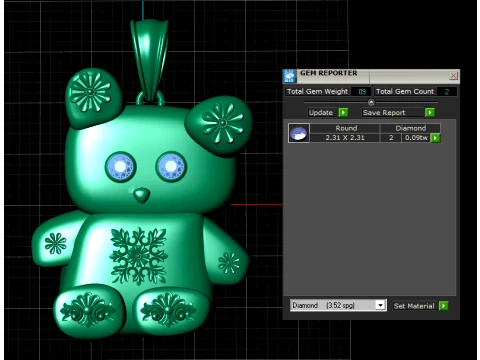Select the round gem thumbnail in the report

[x=299, y=133]
